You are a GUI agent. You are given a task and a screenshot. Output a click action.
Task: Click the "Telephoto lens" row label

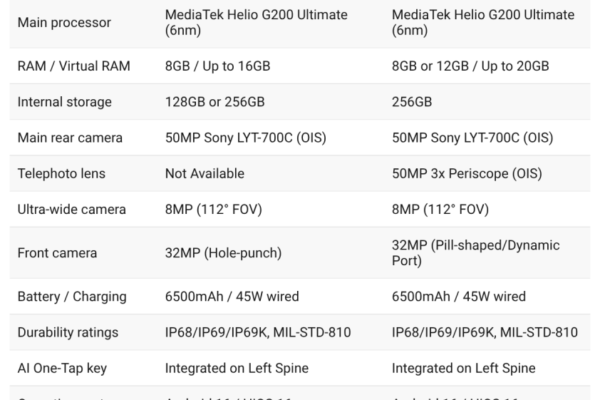[63, 174]
